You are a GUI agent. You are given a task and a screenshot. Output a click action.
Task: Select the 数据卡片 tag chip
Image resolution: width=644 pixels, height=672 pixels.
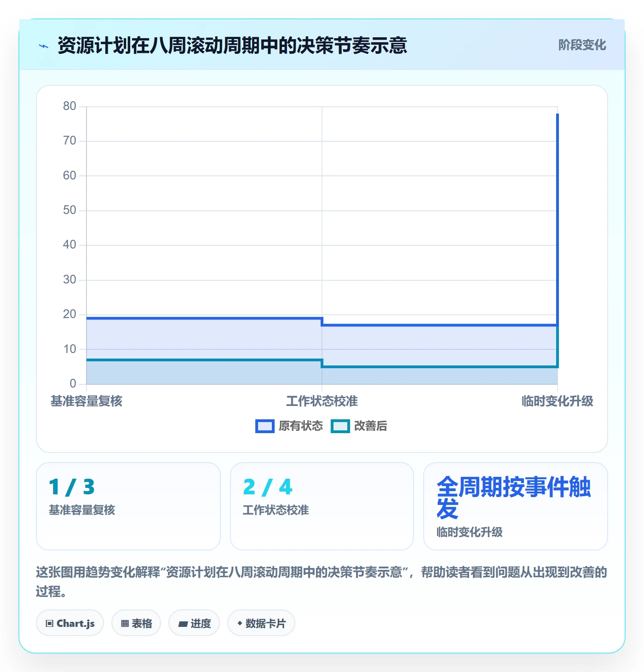[x=261, y=623]
